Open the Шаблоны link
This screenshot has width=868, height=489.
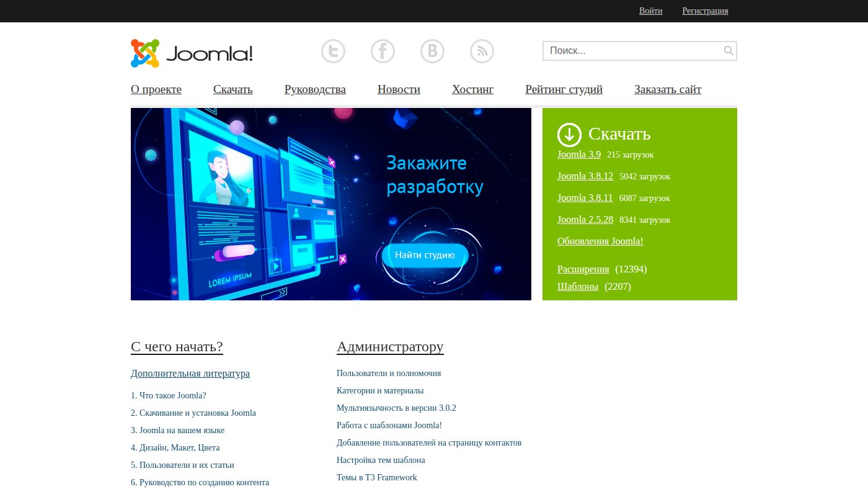(578, 287)
